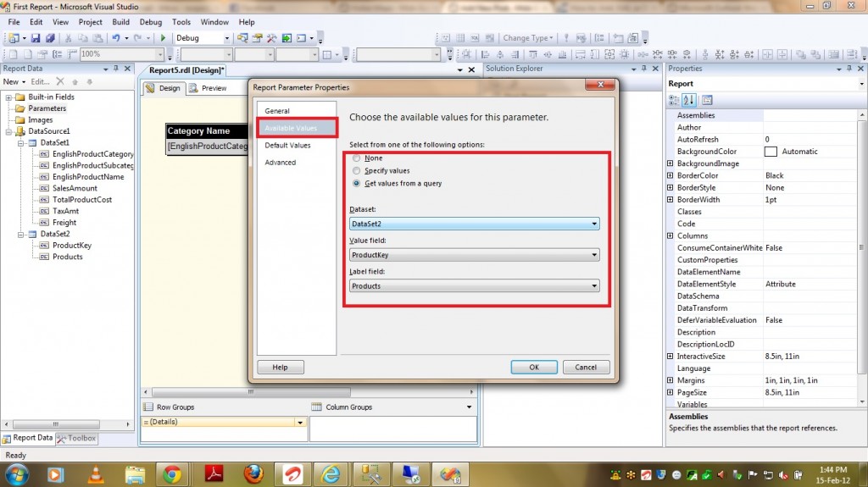Choose the Specify values radio option
Image resolution: width=868 pixels, height=487 pixels.
(357, 171)
